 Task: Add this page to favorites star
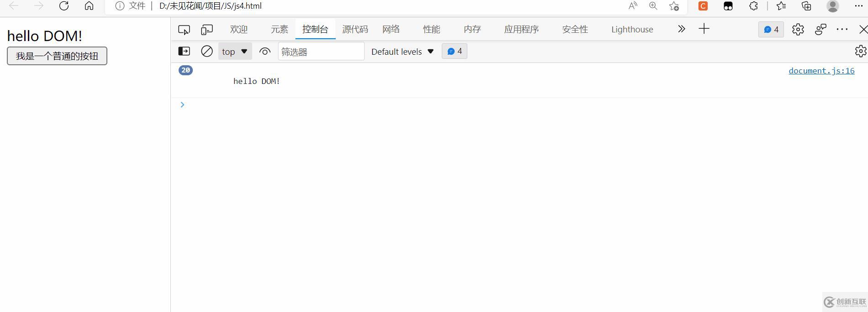point(674,6)
